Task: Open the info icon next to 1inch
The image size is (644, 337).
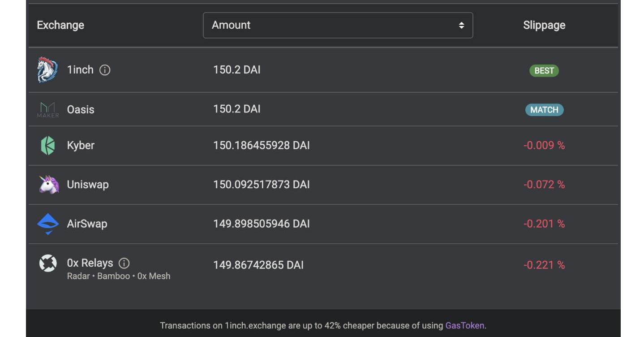Action: tap(105, 70)
